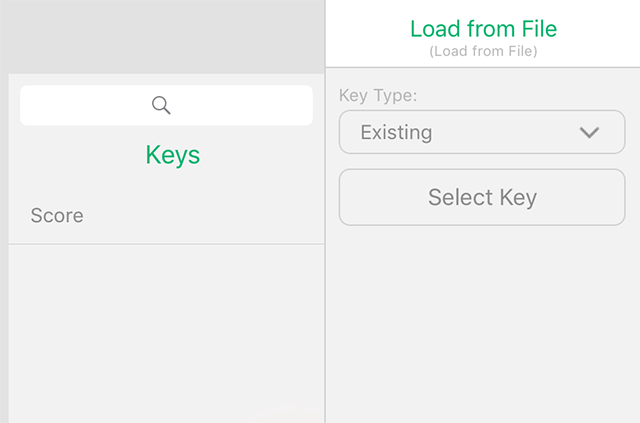Select the Score item in Keys list
The width and height of the screenshot is (640, 423).
pos(167,215)
